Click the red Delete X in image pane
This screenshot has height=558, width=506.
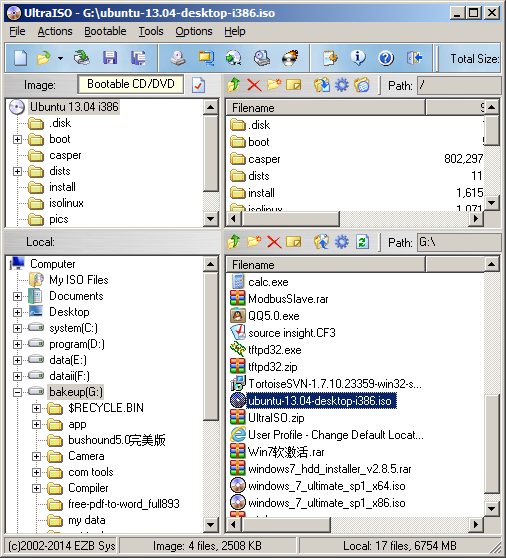(x=254, y=85)
